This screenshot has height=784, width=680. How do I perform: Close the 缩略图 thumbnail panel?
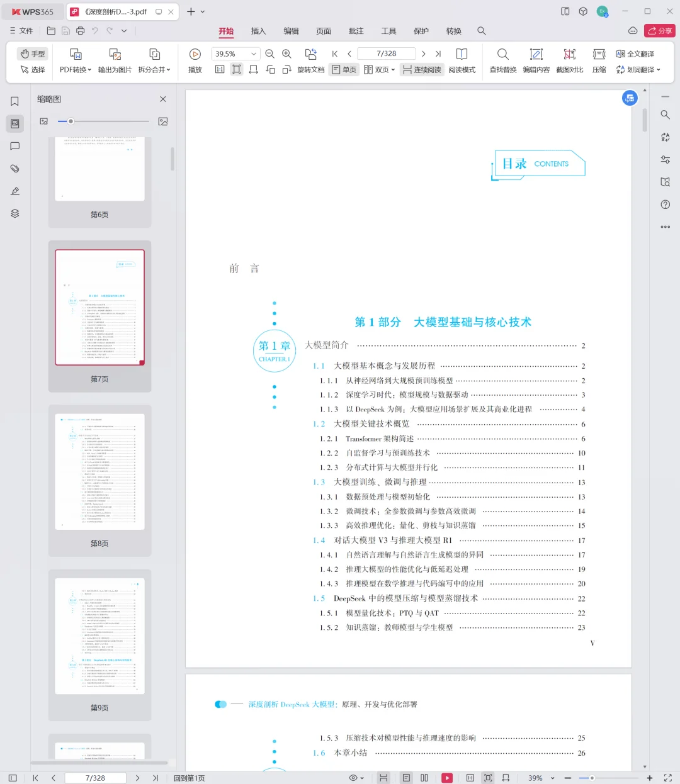tap(163, 99)
